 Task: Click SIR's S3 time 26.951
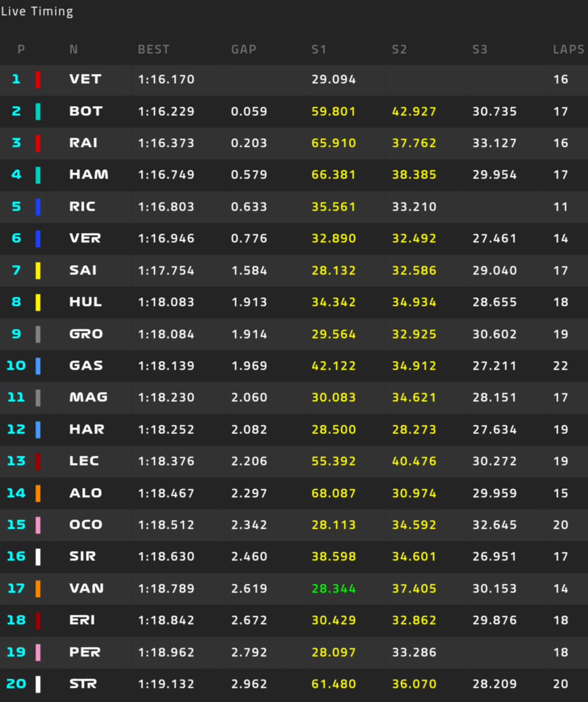(494, 556)
